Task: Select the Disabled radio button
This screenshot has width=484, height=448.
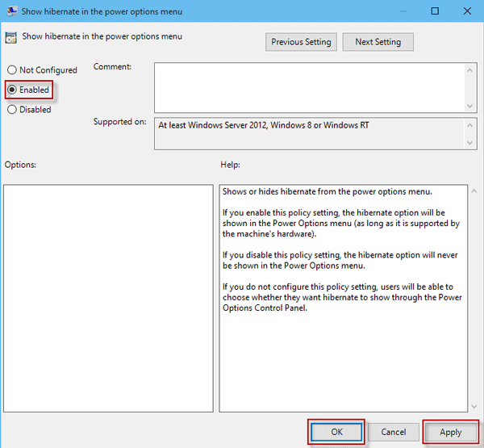Action: (12, 110)
